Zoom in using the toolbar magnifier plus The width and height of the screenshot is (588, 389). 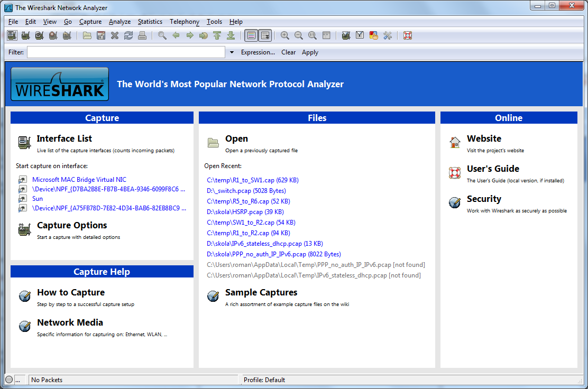285,35
